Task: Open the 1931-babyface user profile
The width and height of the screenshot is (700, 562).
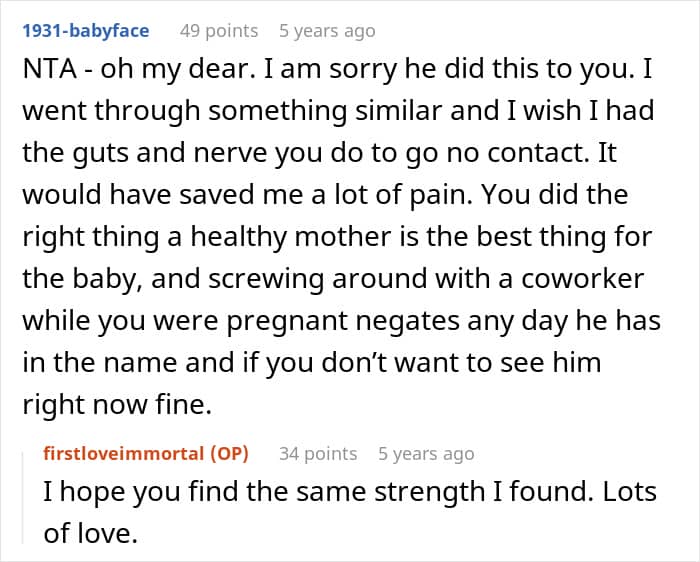Action: click(x=85, y=31)
